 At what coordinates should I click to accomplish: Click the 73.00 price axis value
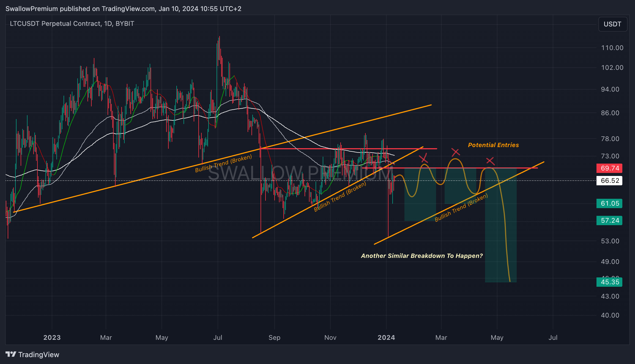pos(610,156)
